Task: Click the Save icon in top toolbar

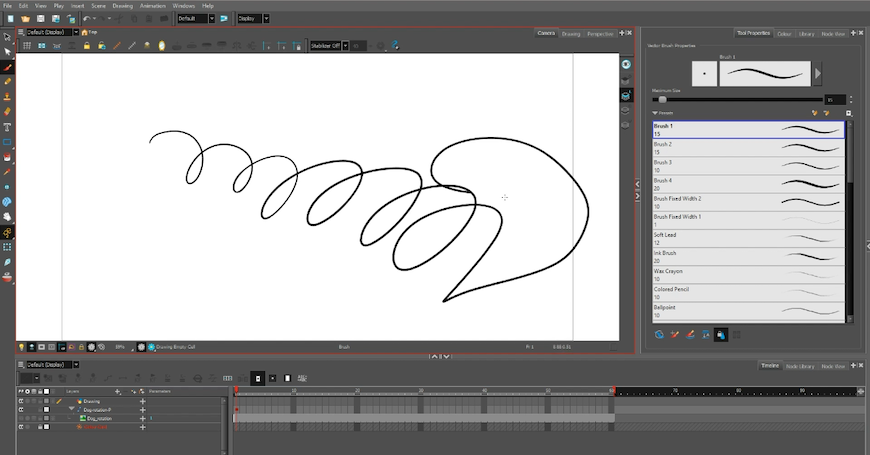Action: point(41,18)
